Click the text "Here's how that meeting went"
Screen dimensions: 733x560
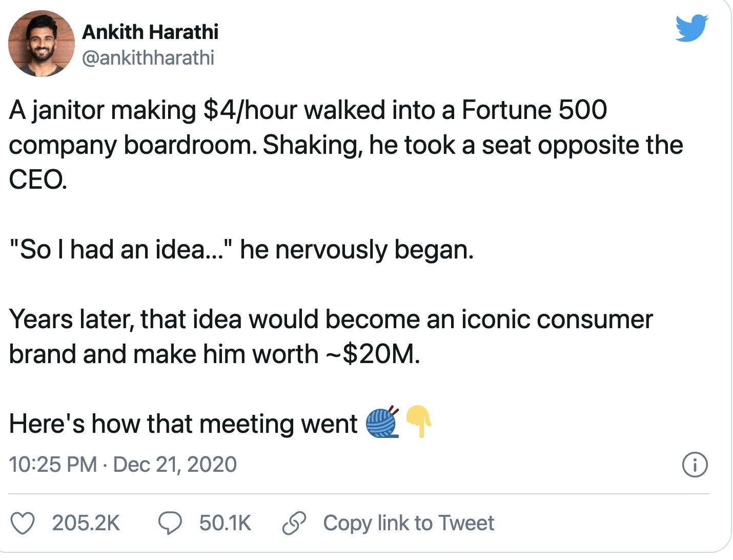click(x=183, y=425)
